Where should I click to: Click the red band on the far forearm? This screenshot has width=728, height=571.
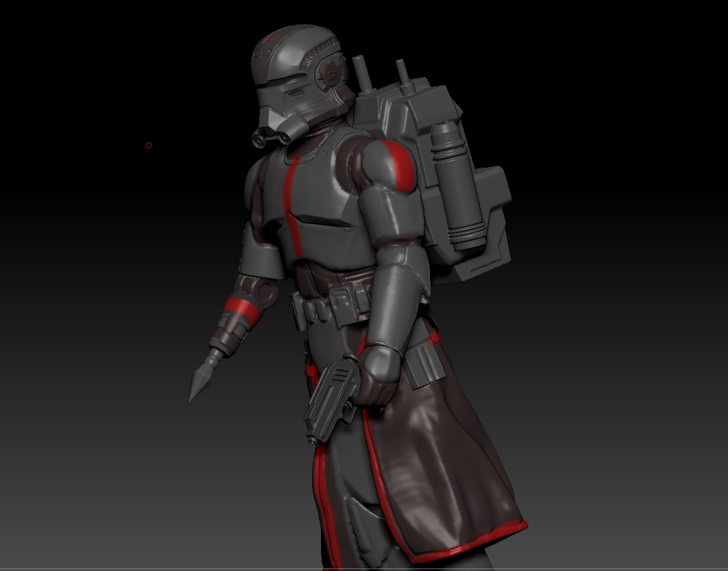[239, 307]
